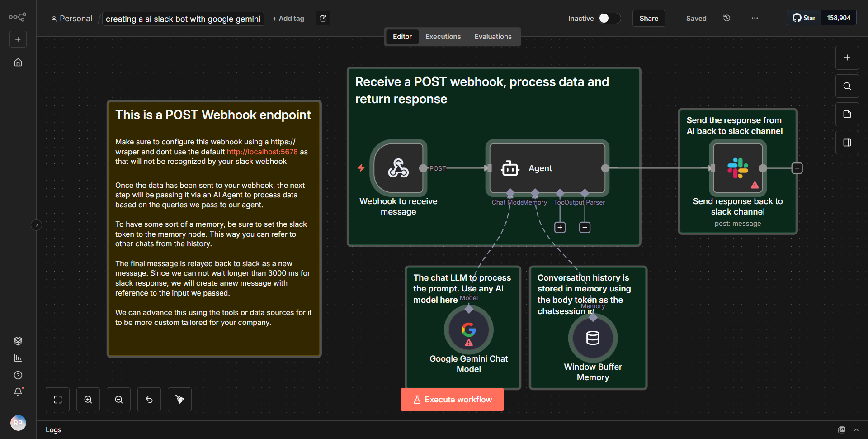Click the GitHub Star button
868x439 pixels.
click(804, 18)
